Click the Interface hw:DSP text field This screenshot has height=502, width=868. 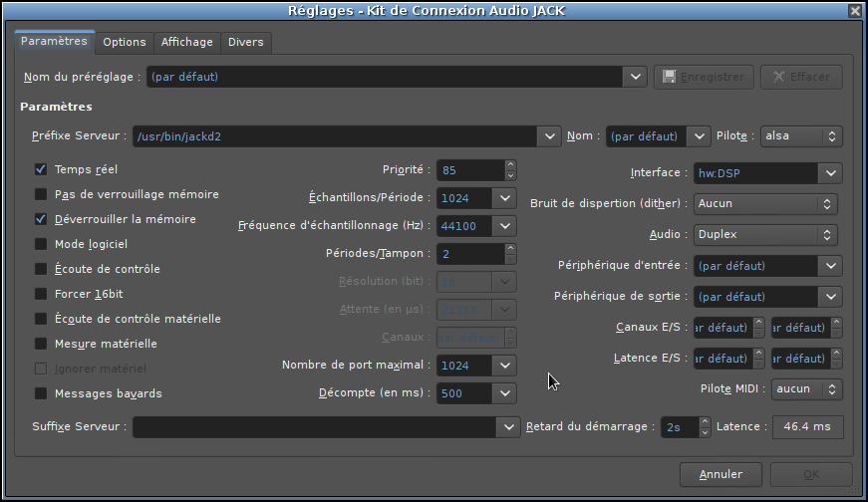(x=756, y=173)
